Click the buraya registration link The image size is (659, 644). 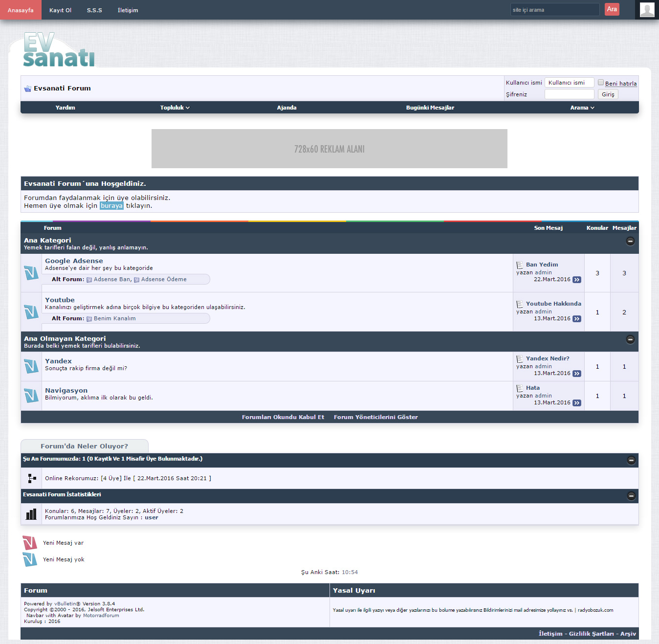click(111, 206)
